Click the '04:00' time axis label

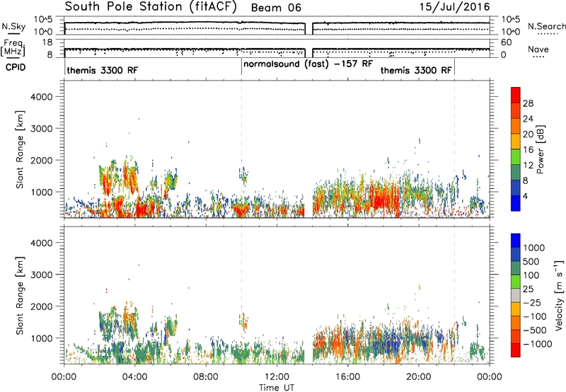[135, 377]
